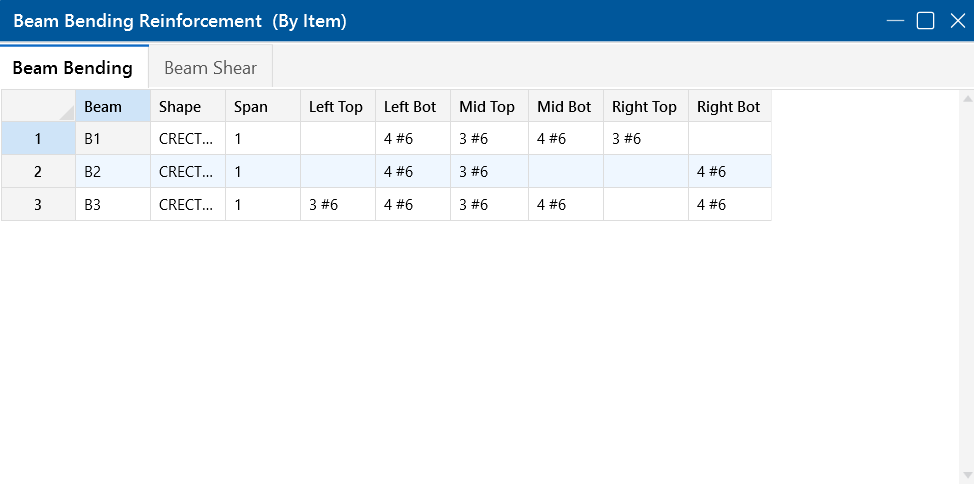Click the B2 beam cell
The height and width of the screenshot is (487, 974).
click(x=112, y=172)
